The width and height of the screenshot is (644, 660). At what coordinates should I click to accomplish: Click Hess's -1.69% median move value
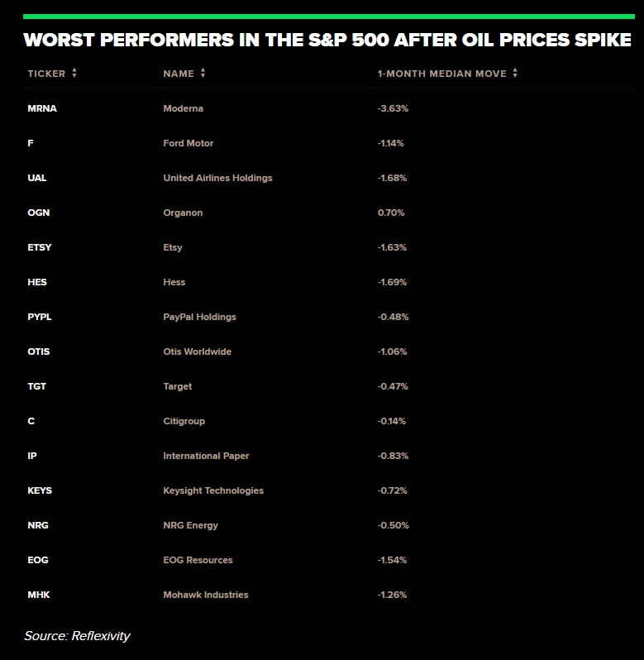[392, 282]
